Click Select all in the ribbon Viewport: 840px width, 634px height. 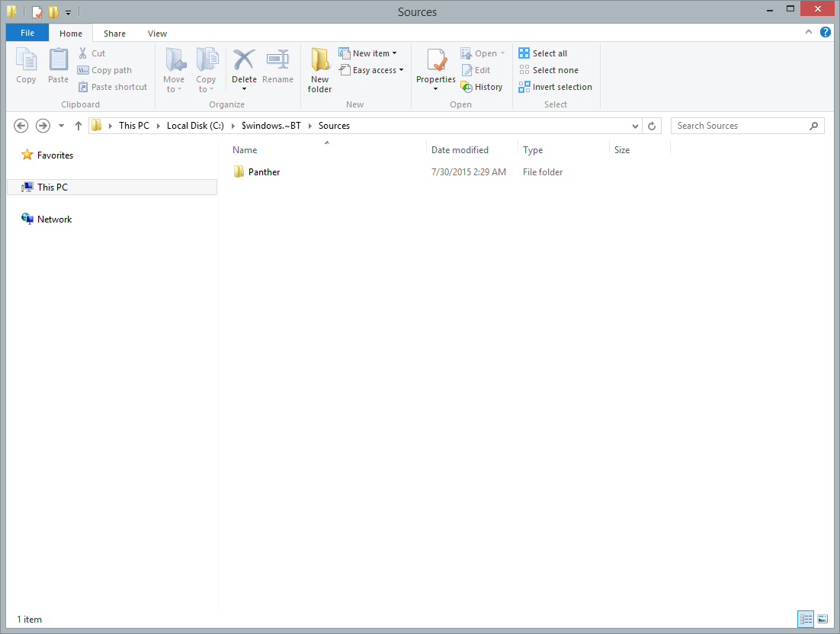click(543, 53)
